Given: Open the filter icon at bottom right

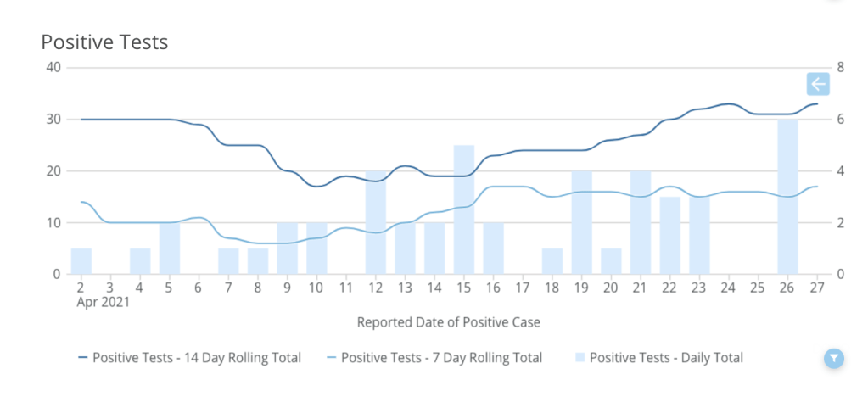Looking at the screenshot, I should tap(835, 359).
